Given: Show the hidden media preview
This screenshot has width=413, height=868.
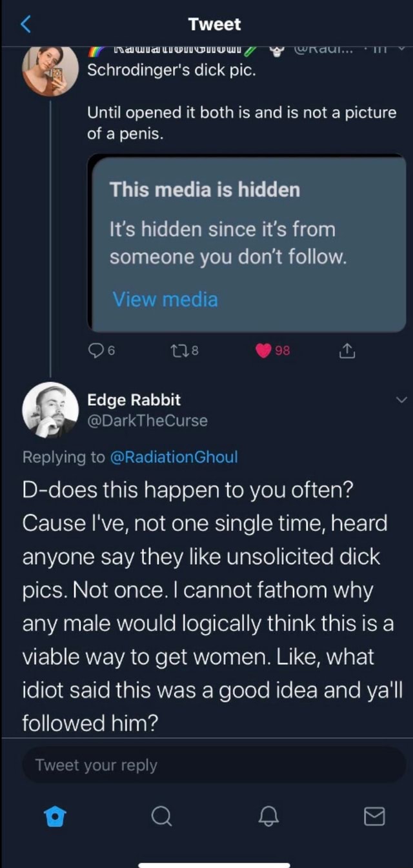Looking at the screenshot, I should pyautogui.click(x=165, y=299).
